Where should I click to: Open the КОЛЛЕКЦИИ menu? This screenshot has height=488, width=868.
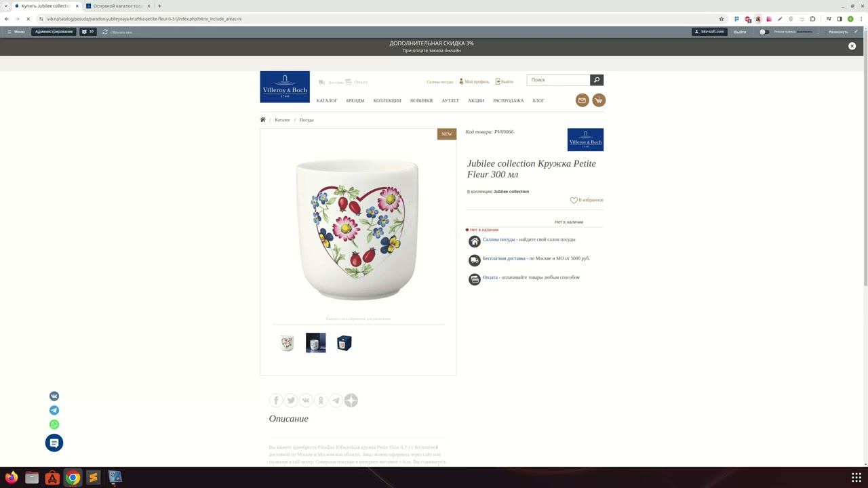click(387, 100)
